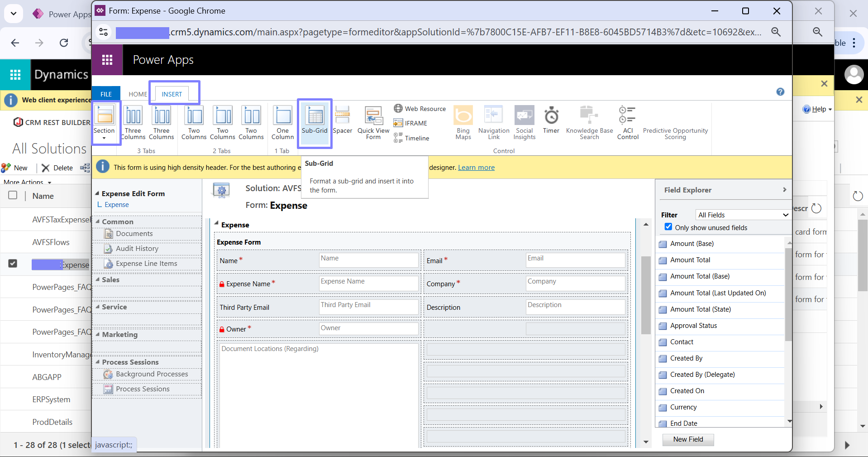868x457 pixels.
Task: Collapse the Process Sessions group
Action: 98,362
